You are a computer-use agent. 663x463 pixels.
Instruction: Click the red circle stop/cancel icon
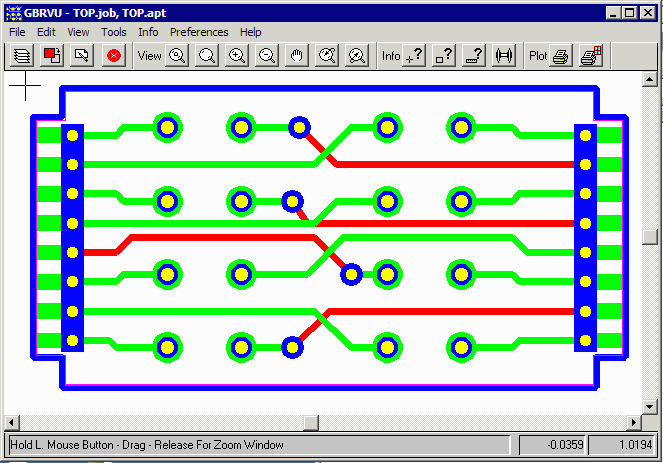click(x=113, y=55)
